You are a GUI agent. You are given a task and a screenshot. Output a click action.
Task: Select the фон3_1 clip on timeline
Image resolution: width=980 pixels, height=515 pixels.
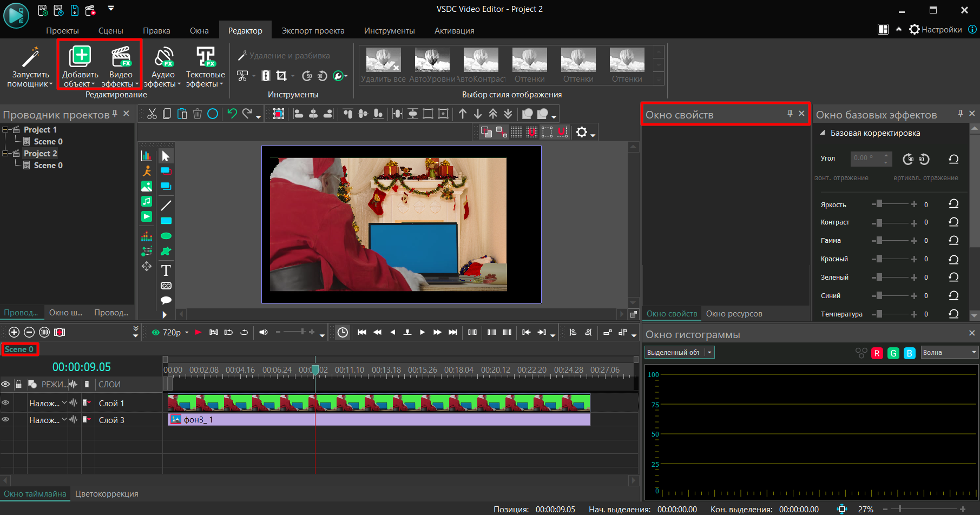coord(379,420)
